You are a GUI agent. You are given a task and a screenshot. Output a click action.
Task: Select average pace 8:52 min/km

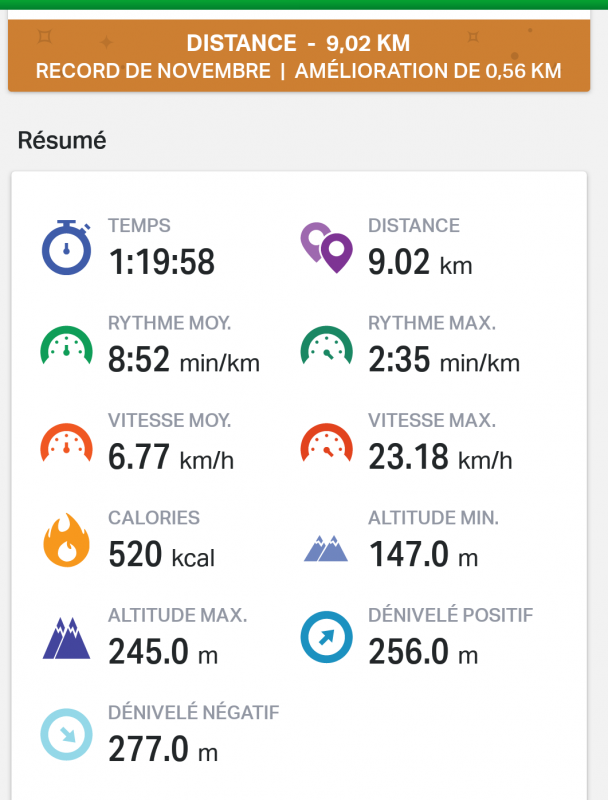184,360
